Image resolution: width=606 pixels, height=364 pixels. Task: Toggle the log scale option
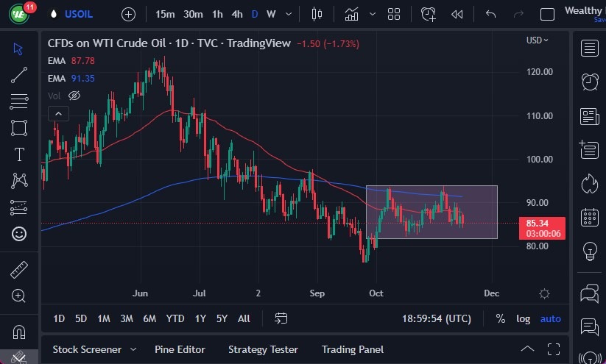coord(523,318)
